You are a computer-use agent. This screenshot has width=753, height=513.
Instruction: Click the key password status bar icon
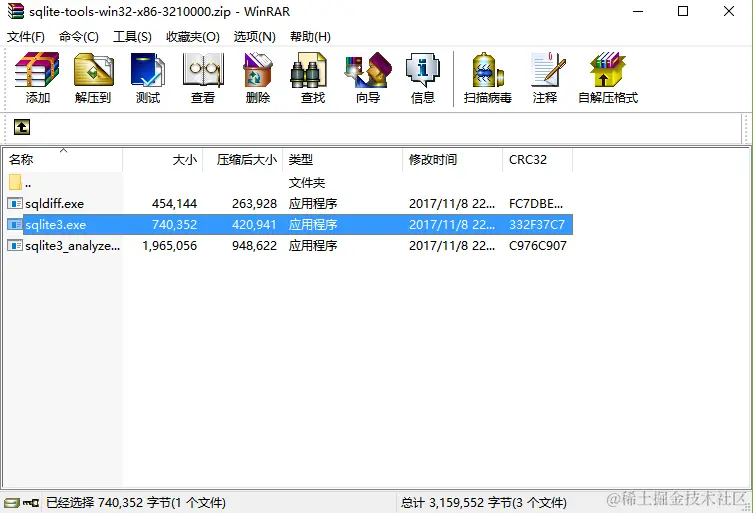pyautogui.click(x=31, y=503)
